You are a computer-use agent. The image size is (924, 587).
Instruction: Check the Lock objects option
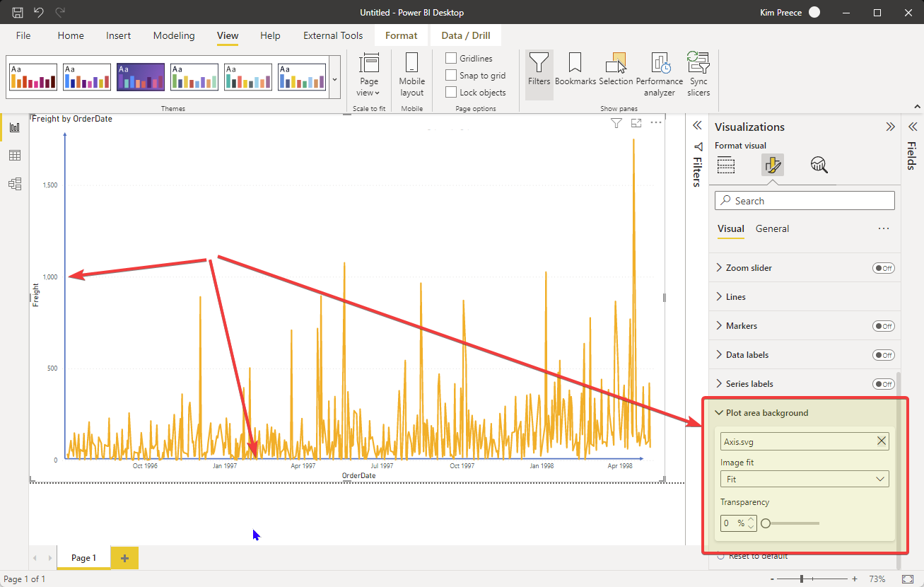[x=451, y=92]
